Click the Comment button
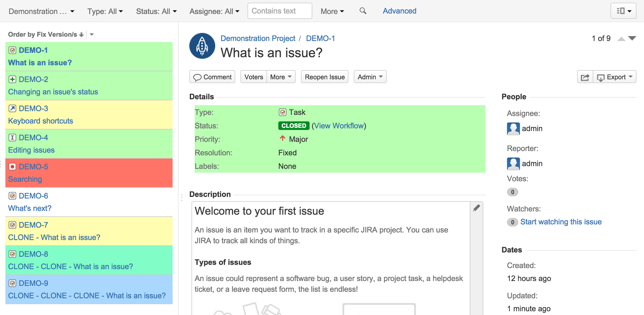The height and width of the screenshot is (315, 644). [x=212, y=77]
